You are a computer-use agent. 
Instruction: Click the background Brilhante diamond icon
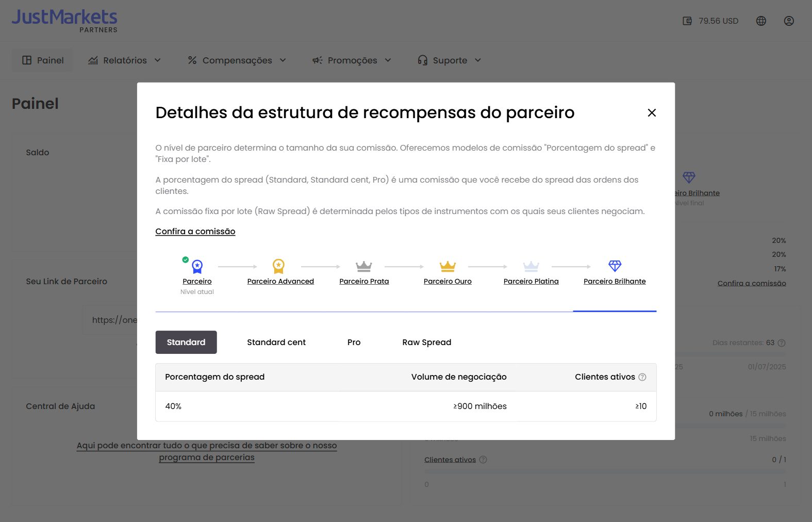pos(689,177)
